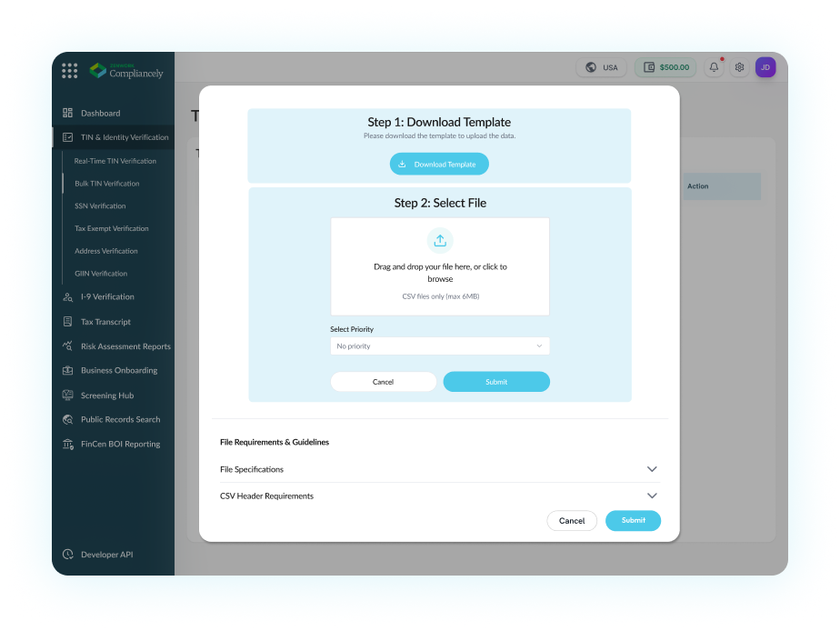Click the Download Template button

coord(439,165)
